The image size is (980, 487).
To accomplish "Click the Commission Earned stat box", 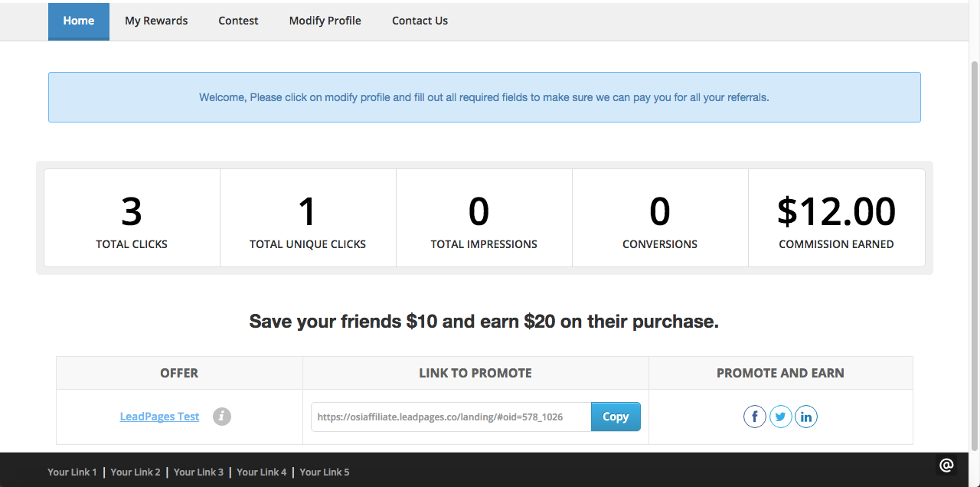I will click(x=836, y=218).
